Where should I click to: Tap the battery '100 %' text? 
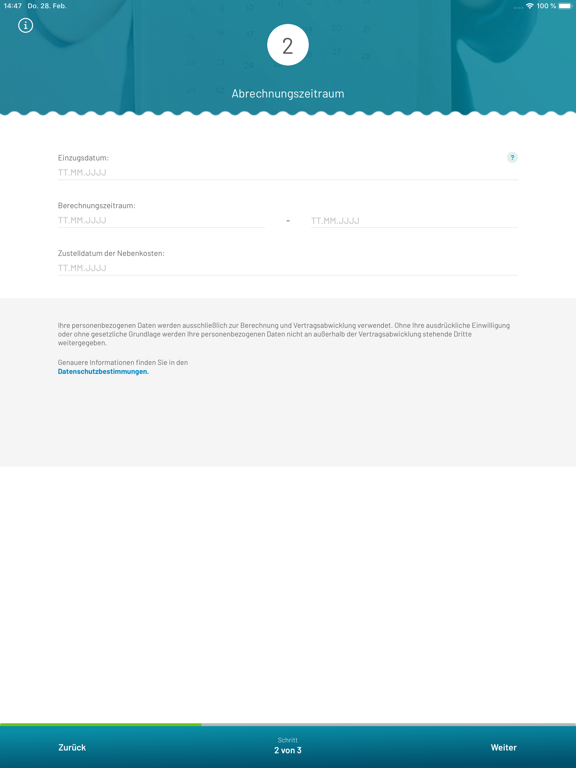click(x=546, y=6)
